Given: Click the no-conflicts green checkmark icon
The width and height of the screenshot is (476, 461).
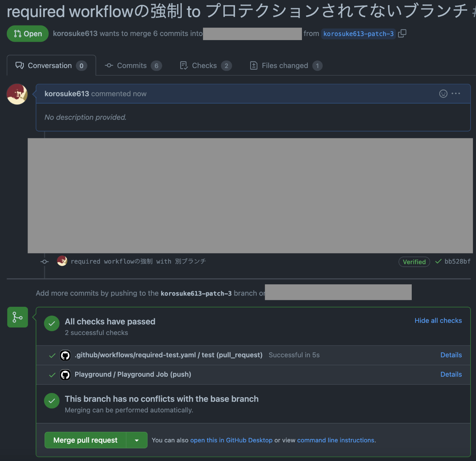Looking at the screenshot, I should [52, 401].
